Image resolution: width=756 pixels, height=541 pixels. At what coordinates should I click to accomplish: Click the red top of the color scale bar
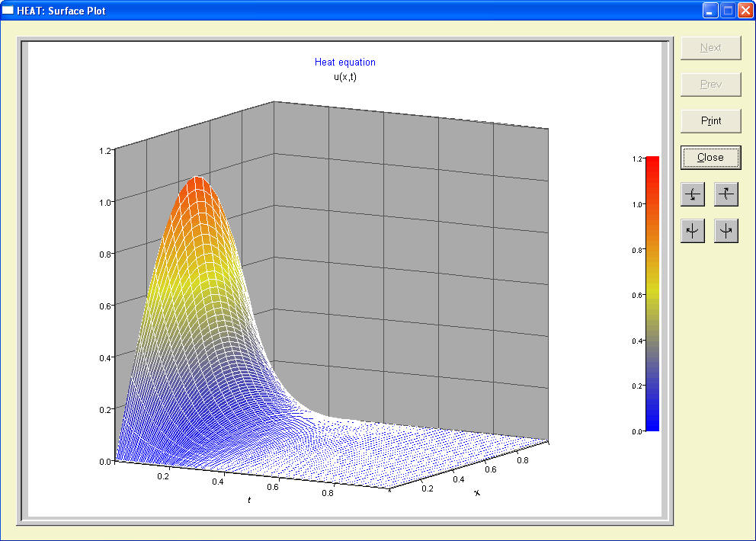coord(652,164)
